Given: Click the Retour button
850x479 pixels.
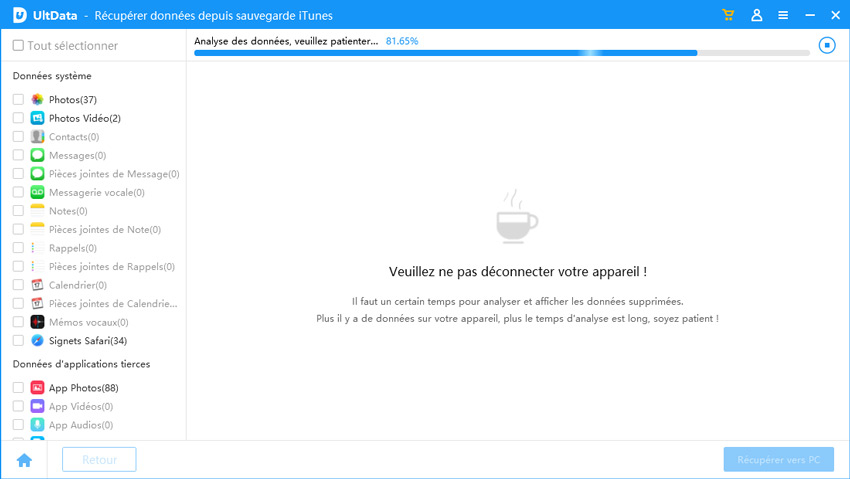Looking at the screenshot, I should (99, 459).
